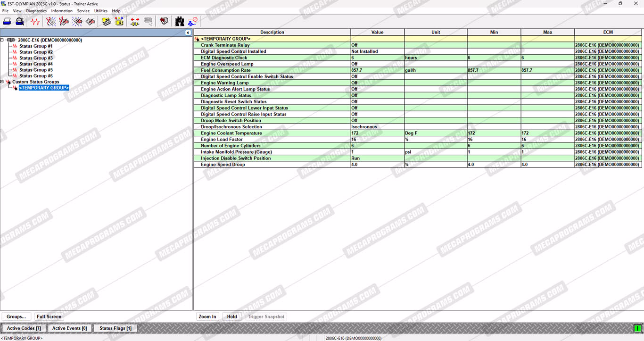Viewport: 644px width, 341px height.
Task: Click the ECM connector icon beside 2806C-E16
Action: [x=11, y=40]
